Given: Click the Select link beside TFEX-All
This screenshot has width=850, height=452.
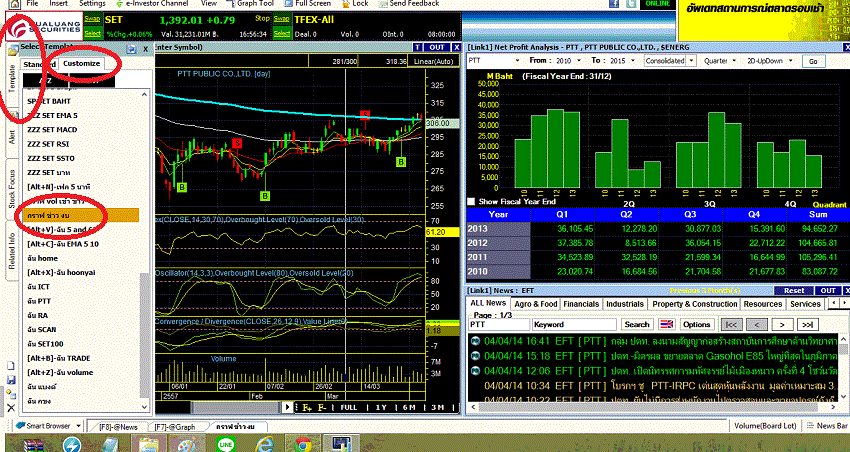Looking at the screenshot, I should (x=281, y=34).
